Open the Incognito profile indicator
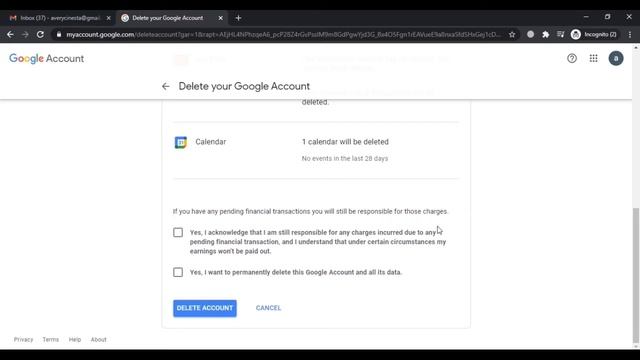Screen dimensions: 640x360 tap(594, 35)
